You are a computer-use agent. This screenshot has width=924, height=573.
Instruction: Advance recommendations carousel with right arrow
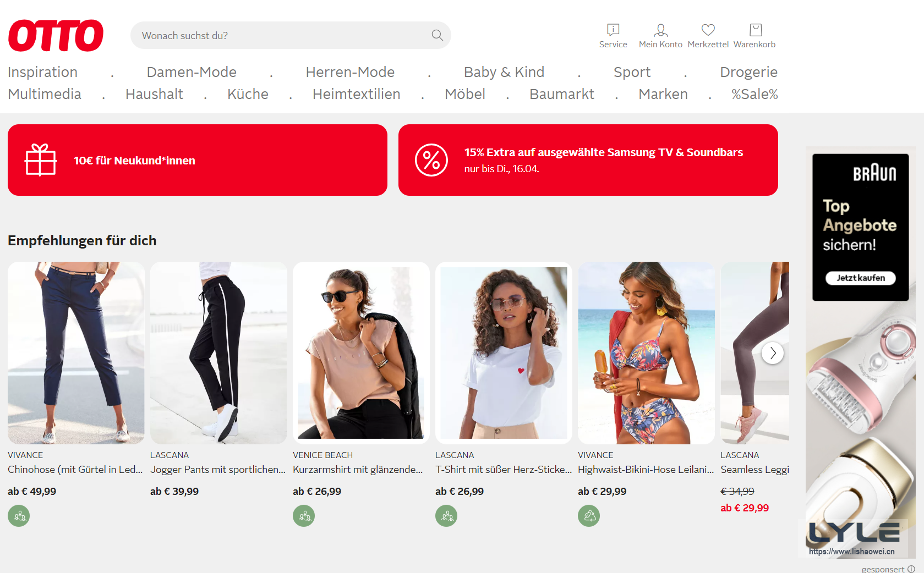[773, 353]
